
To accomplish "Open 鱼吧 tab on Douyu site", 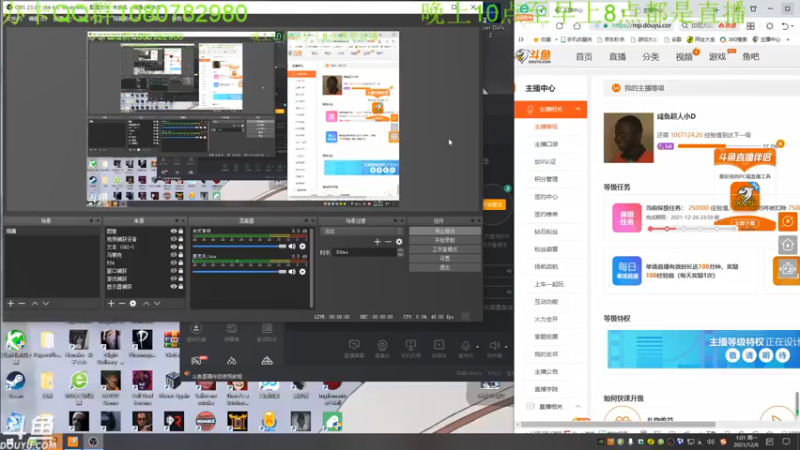I will coord(751,57).
